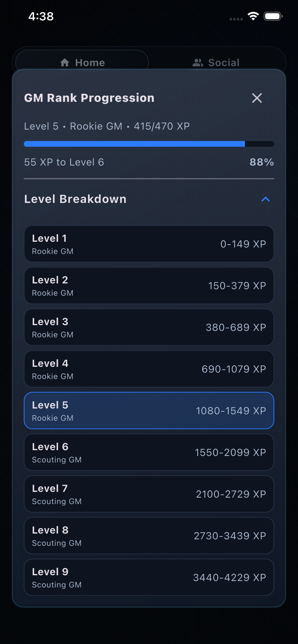Select the Level 8 Scouting GM card
Viewport: 298px width, 644px height.
(x=149, y=536)
